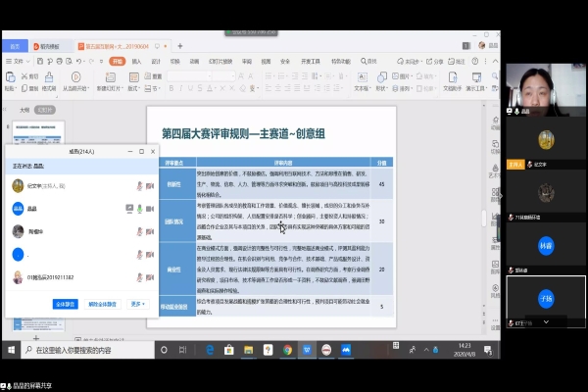Toggle muted microphone for 01姚泓兵2019211382
This screenshot has width=588, height=392.
[140, 277]
